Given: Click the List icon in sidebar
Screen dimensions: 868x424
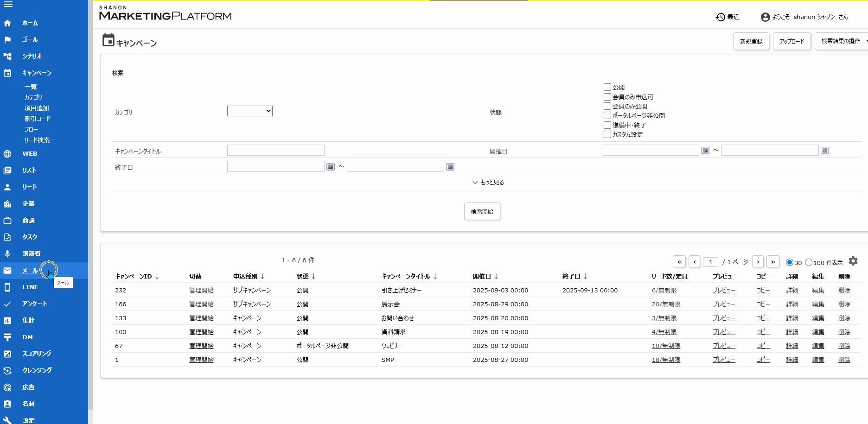Looking at the screenshot, I should point(7,171).
